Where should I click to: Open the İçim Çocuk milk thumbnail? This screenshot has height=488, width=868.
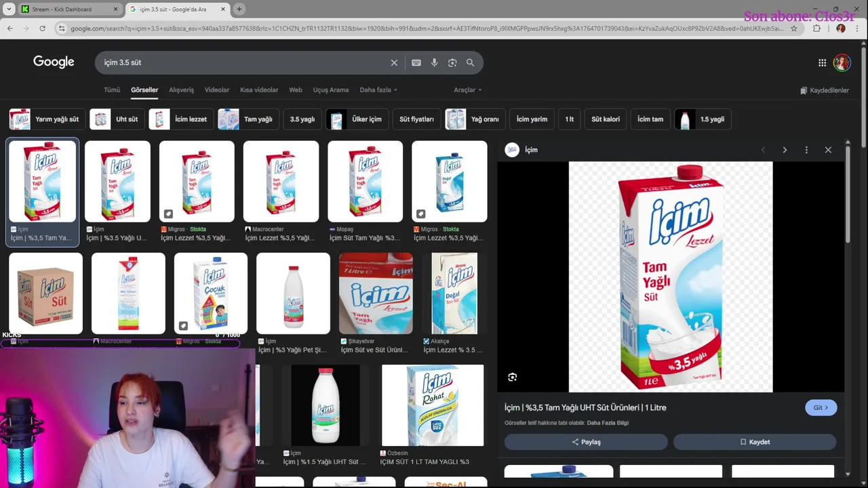(211, 293)
